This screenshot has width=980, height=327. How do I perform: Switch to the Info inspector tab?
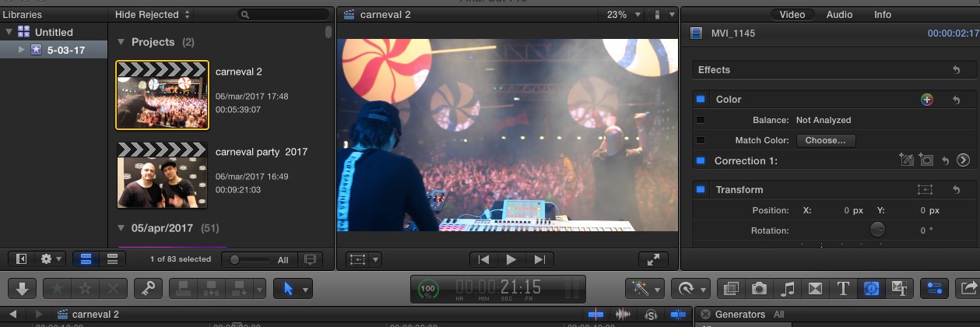pyautogui.click(x=883, y=14)
